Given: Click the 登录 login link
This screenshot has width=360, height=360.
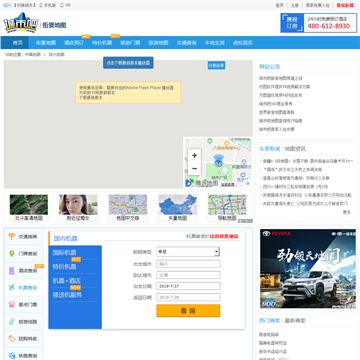Looking at the screenshot, I should click(280, 5).
